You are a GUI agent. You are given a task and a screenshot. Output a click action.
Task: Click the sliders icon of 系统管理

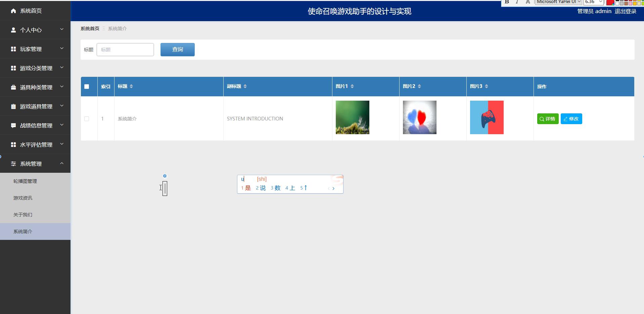point(13,164)
